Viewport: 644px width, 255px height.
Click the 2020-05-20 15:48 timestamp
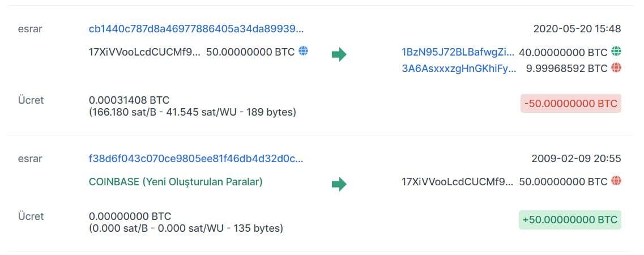577,28
